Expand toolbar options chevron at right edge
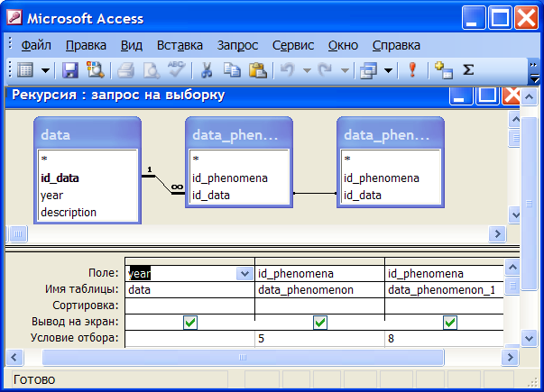Screen dimensions: 544x392 533,72
